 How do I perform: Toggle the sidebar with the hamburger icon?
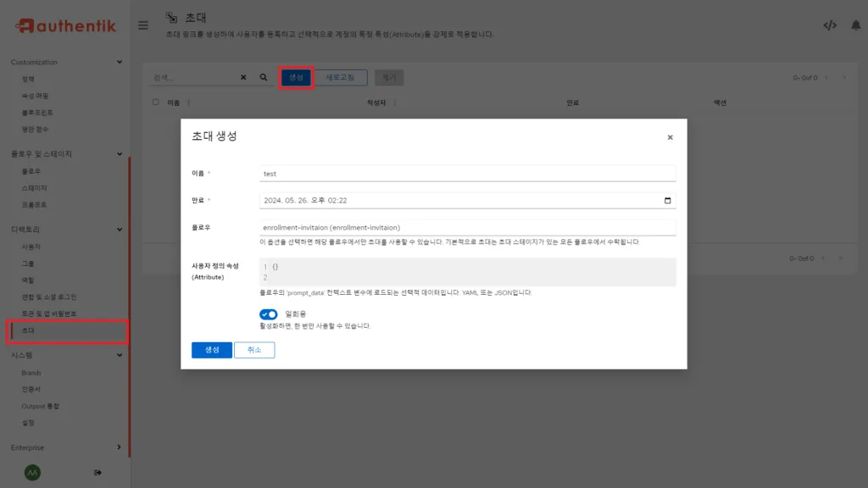click(142, 25)
